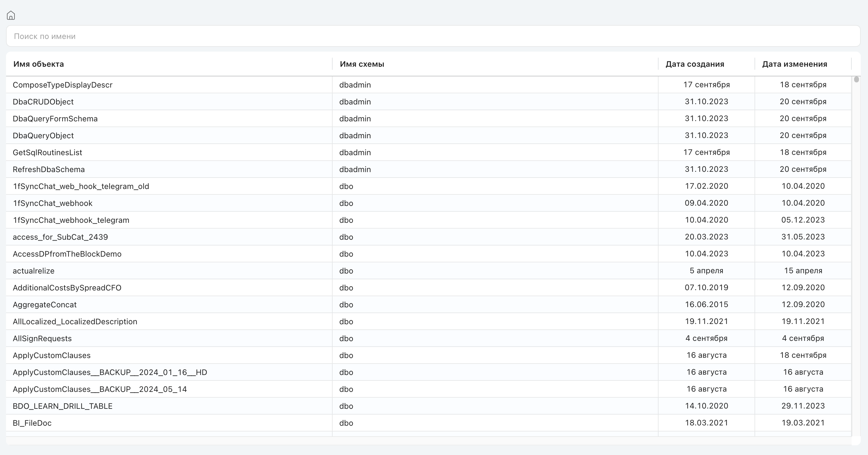The height and width of the screenshot is (455, 868).
Task: Click the '15 апреля' modification date
Action: tap(803, 271)
